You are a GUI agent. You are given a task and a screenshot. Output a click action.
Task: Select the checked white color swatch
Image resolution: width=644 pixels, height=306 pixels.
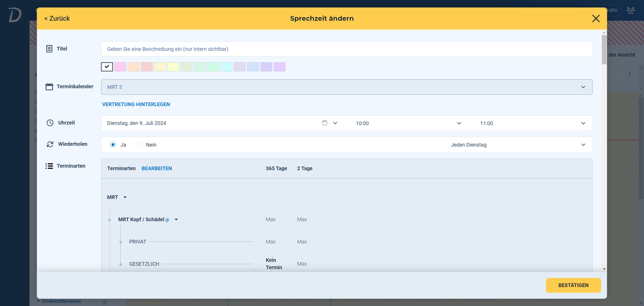(x=107, y=67)
